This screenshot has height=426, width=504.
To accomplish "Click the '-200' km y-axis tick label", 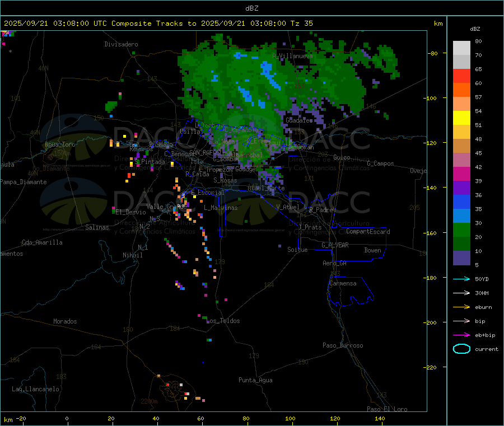I will [430, 322].
